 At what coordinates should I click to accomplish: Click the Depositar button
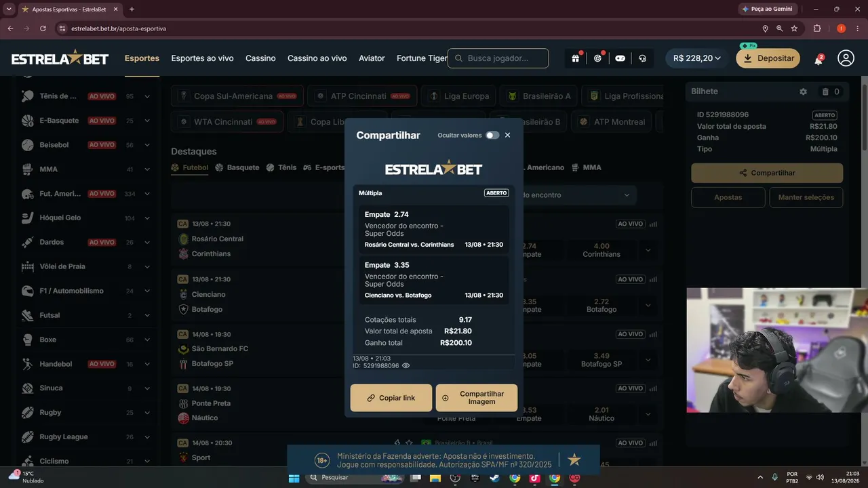pos(768,58)
